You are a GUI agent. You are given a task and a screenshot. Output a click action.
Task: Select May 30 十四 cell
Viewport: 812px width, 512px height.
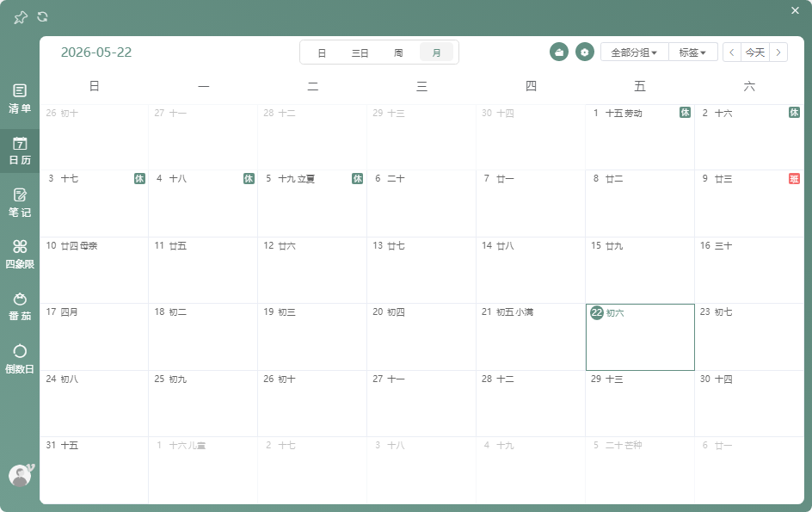749,404
